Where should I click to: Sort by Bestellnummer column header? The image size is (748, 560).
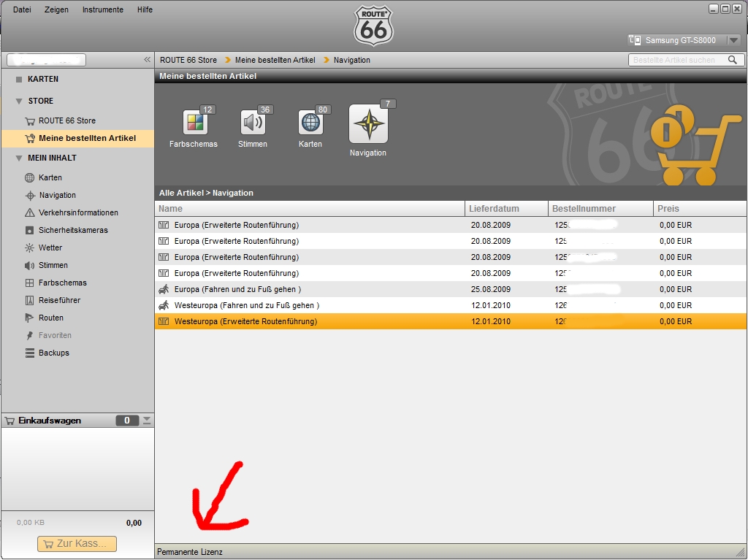click(600, 209)
